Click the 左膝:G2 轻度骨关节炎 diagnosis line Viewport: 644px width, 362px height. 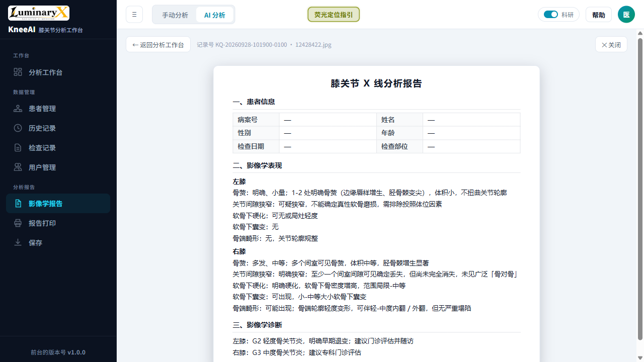click(323, 341)
